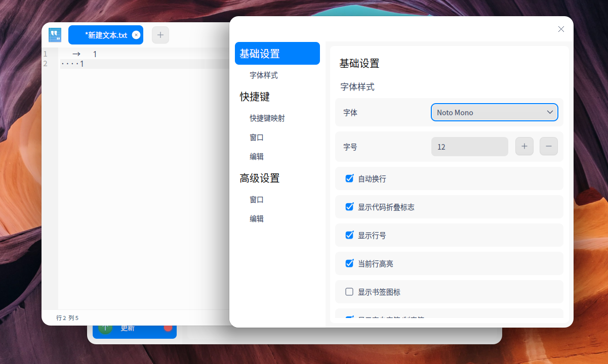Toggle the 自动换行 checkbox
The height and width of the screenshot is (364, 608).
[349, 178]
